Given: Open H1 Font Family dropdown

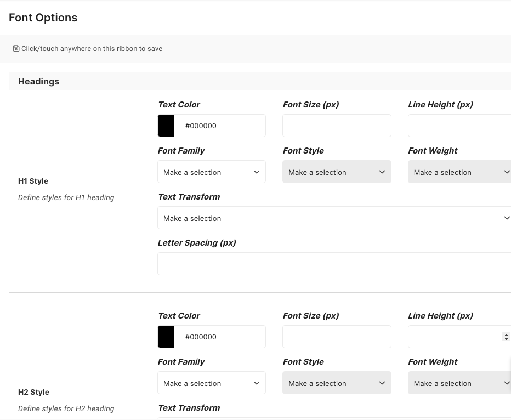Looking at the screenshot, I should pyautogui.click(x=212, y=172).
